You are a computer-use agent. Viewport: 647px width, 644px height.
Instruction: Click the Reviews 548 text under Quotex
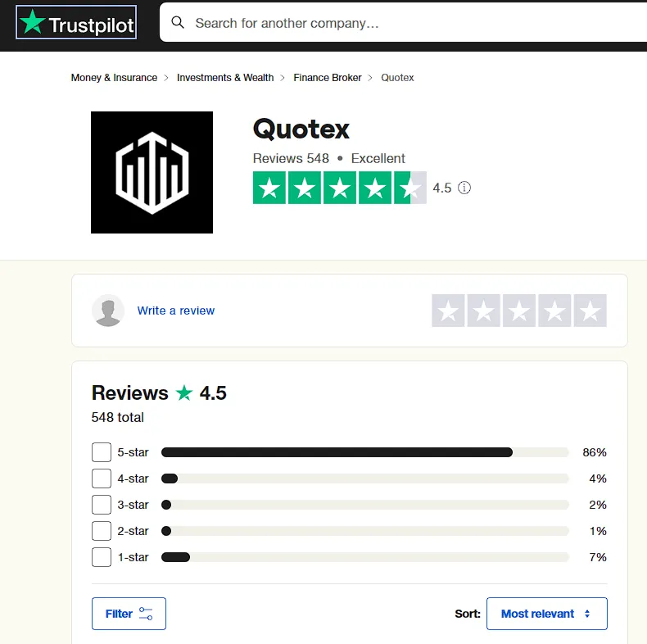pos(291,158)
